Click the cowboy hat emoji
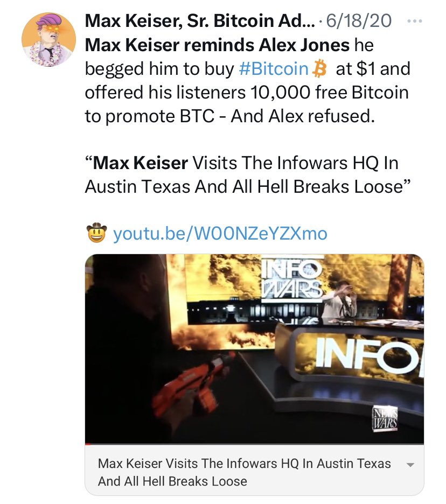 (x=96, y=233)
